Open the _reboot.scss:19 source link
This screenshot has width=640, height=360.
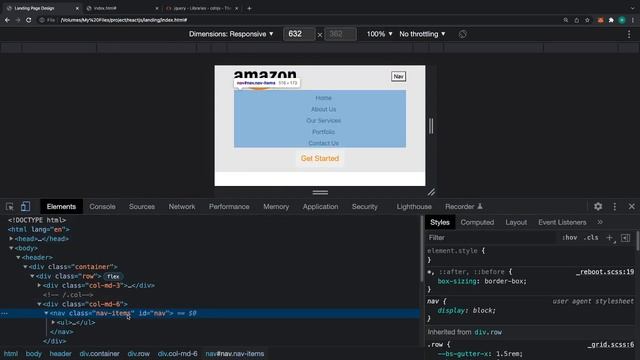(605, 272)
